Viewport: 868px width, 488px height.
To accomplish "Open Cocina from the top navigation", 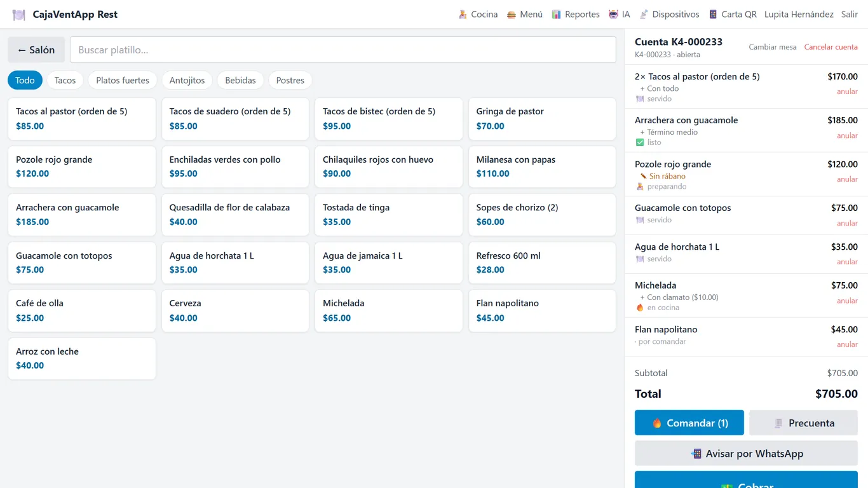I will (478, 15).
